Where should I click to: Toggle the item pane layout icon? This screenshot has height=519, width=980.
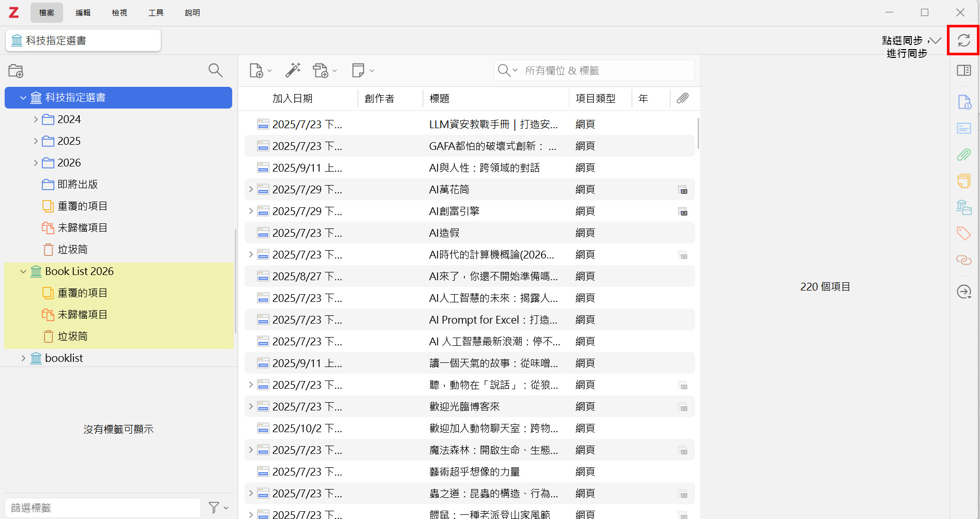tap(963, 70)
